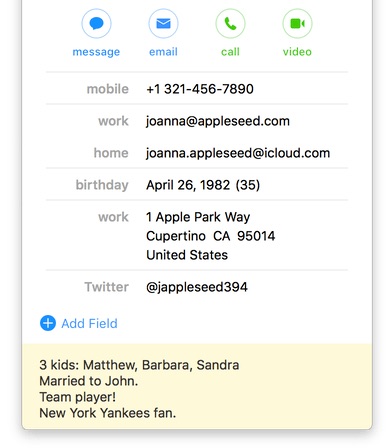387x448 pixels.
Task: Open the home email label dropdown
Action: pyautogui.click(x=111, y=153)
